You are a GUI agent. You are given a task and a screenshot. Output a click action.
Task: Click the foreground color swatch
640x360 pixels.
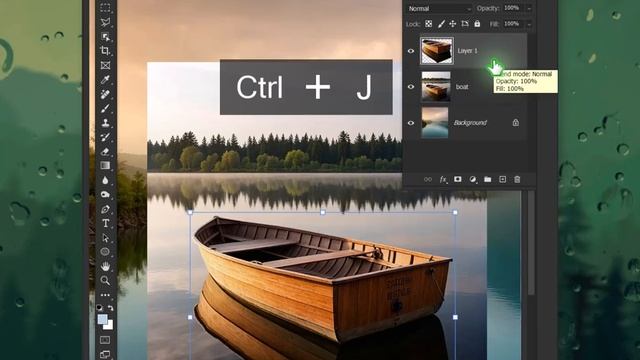[102, 318]
